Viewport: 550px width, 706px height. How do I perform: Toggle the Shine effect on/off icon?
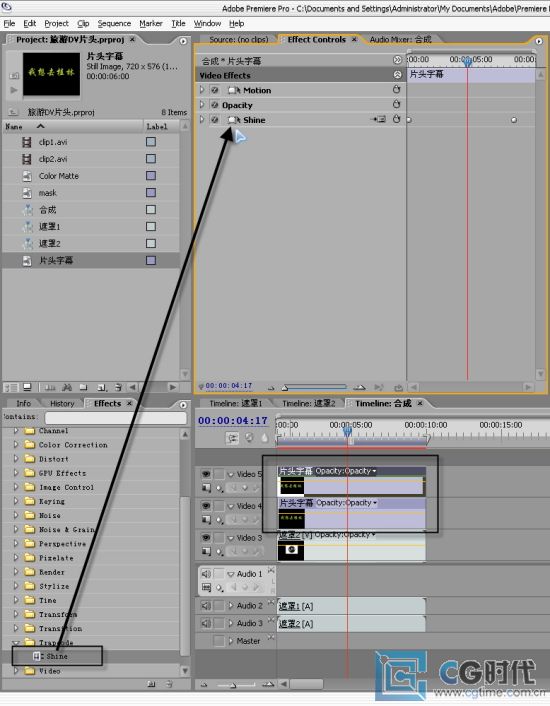(x=215, y=120)
